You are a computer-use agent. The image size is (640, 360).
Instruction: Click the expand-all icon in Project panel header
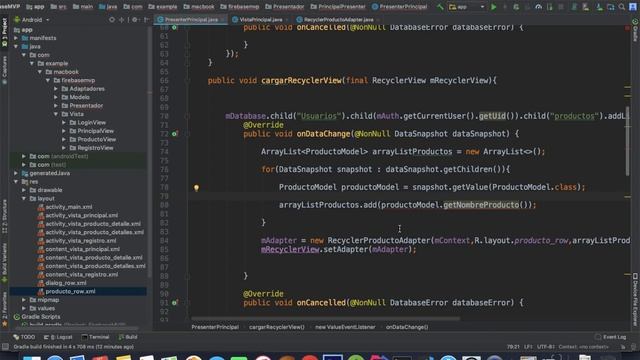[x=122, y=20]
